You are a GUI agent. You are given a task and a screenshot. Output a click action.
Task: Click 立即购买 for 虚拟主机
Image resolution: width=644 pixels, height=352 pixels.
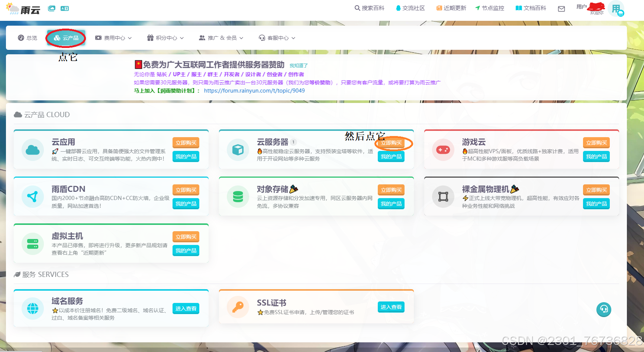[186, 237]
